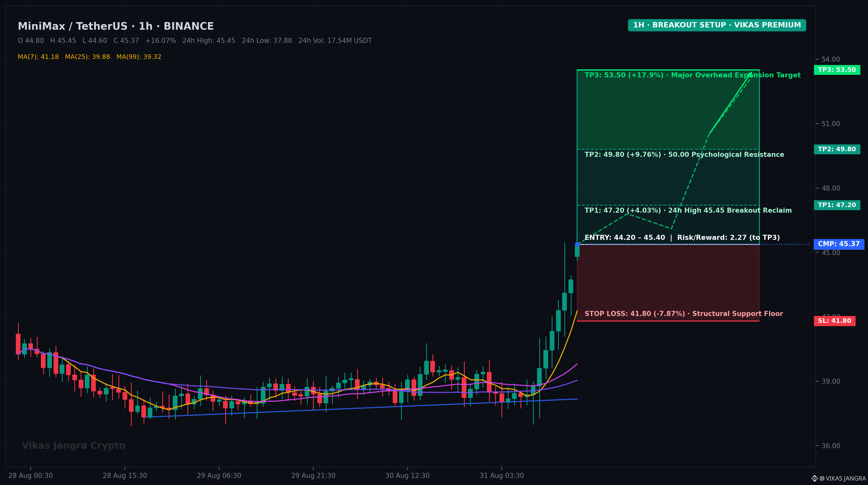
Task: Select the 29 Aug 21:30 time label
Action: pos(313,476)
